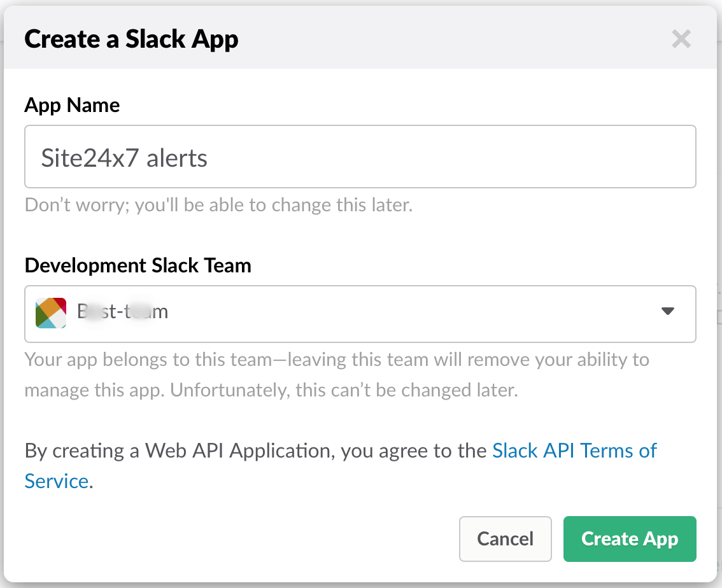Click the App Name label
The width and height of the screenshot is (722, 588).
pyautogui.click(x=72, y=106)
